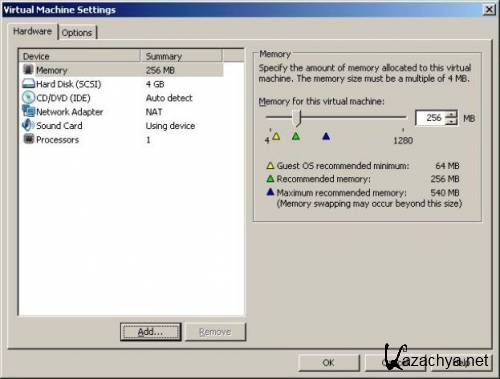
Task: Click the 4 GB summary value
Action: 155,84
